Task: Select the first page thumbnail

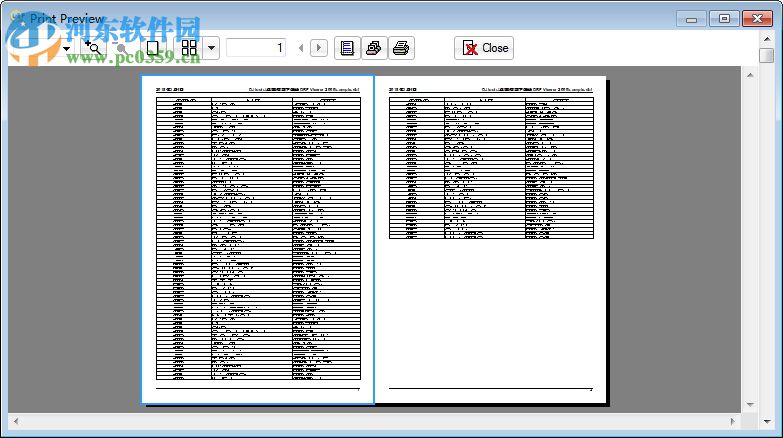Action: point(258,239)
